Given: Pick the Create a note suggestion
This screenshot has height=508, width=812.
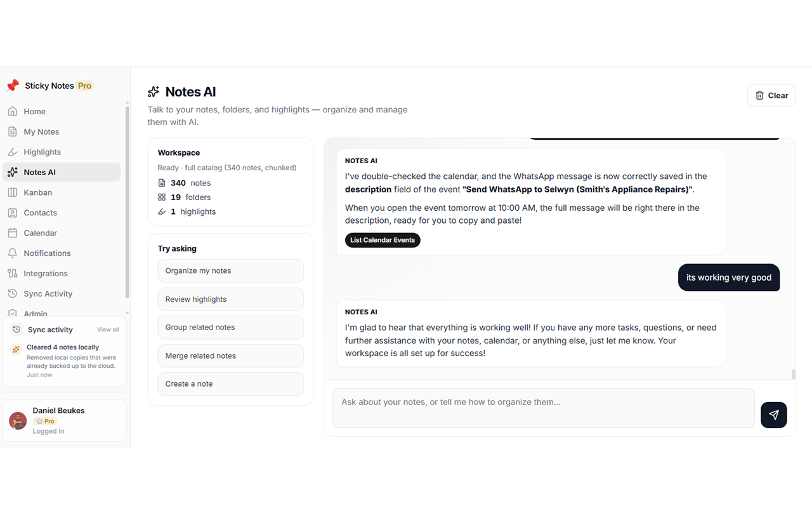Looking at the screenshot, I should click(x=230, y=384).
